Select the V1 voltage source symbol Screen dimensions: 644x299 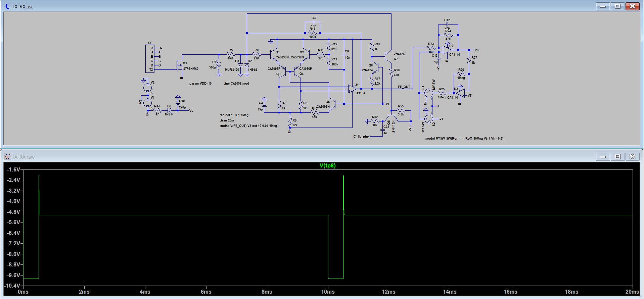147,103
